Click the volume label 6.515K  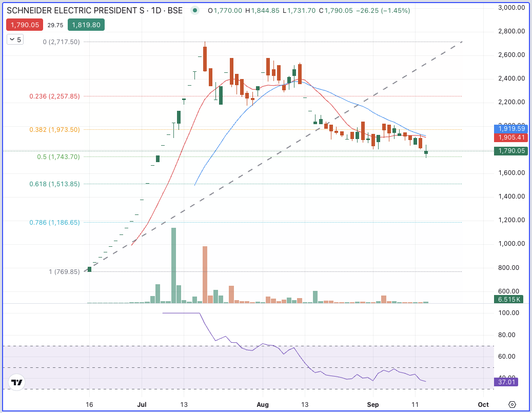508,299
